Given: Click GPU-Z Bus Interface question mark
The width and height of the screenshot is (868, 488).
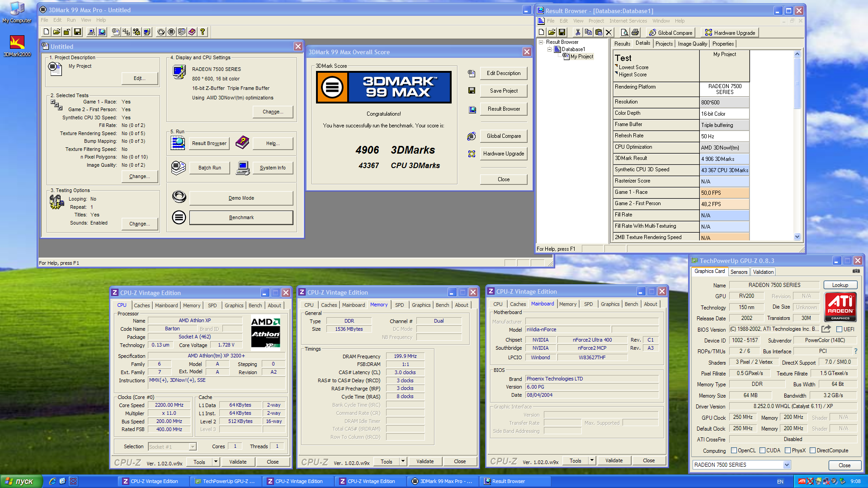Looking at the screenshot, I should click(x=856, y=351).
